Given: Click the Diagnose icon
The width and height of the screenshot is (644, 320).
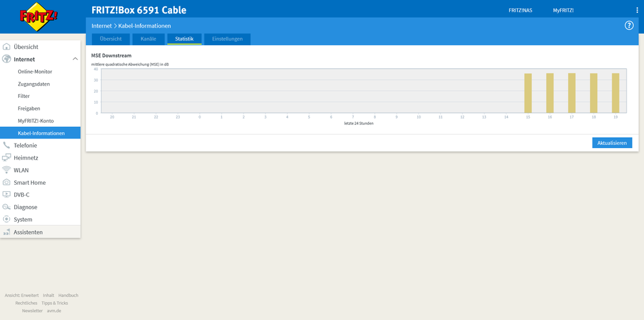Looking at the screenshot, I should point(6,207).
